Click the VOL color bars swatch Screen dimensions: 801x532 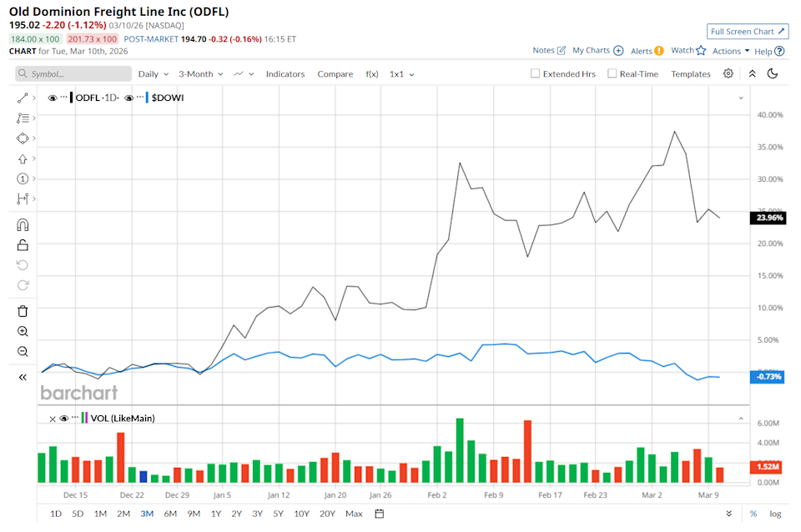84,419
